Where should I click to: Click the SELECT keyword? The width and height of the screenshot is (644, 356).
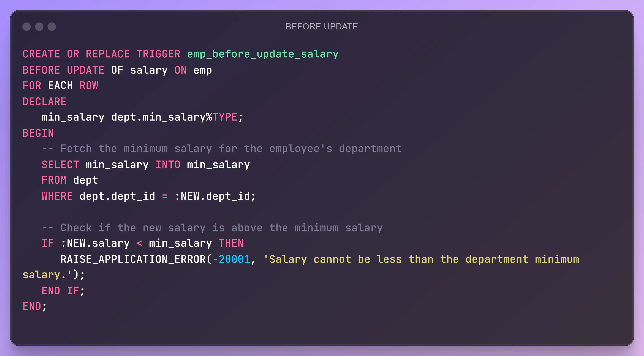(60, 165)
